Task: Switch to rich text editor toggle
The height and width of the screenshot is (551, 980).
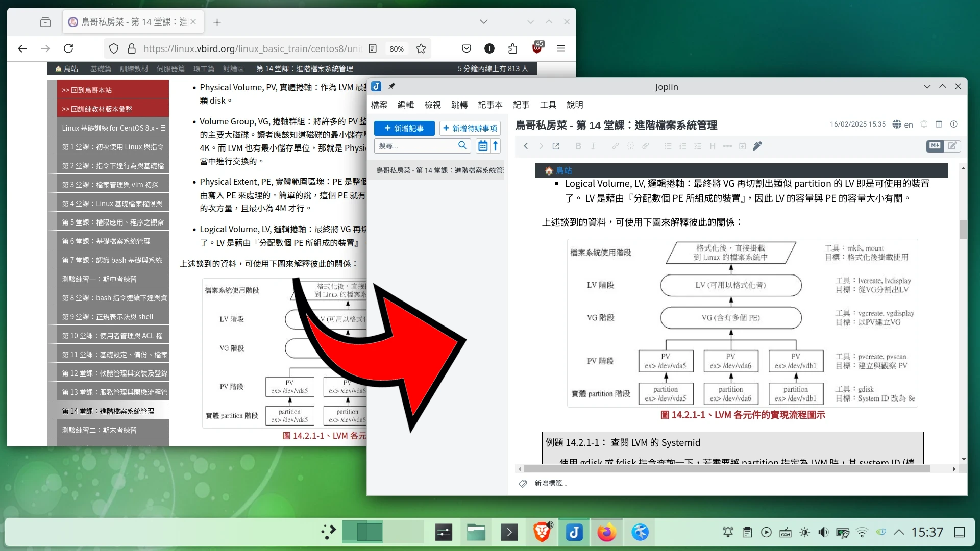Action: [x=952, y=146]
